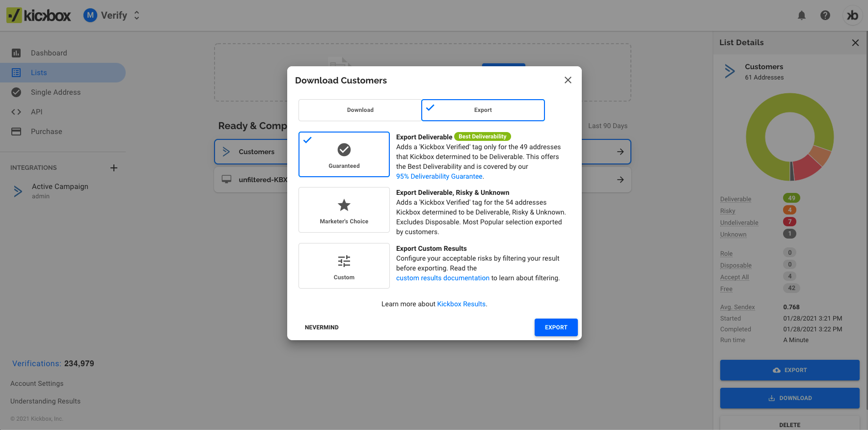Image resolution: width=868 pixels, height=430 pixels.
Task: Select the Guaranteed export option
Action: (x=344, y=154)
